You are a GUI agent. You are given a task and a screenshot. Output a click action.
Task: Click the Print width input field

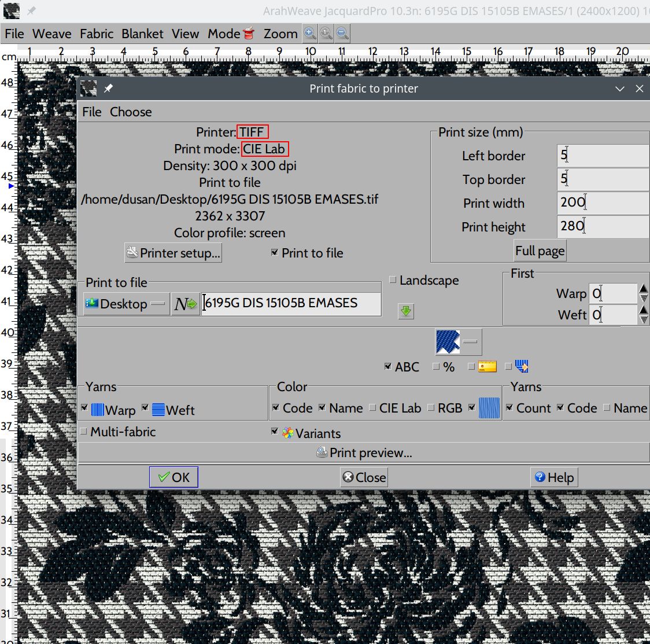(603, 202)
